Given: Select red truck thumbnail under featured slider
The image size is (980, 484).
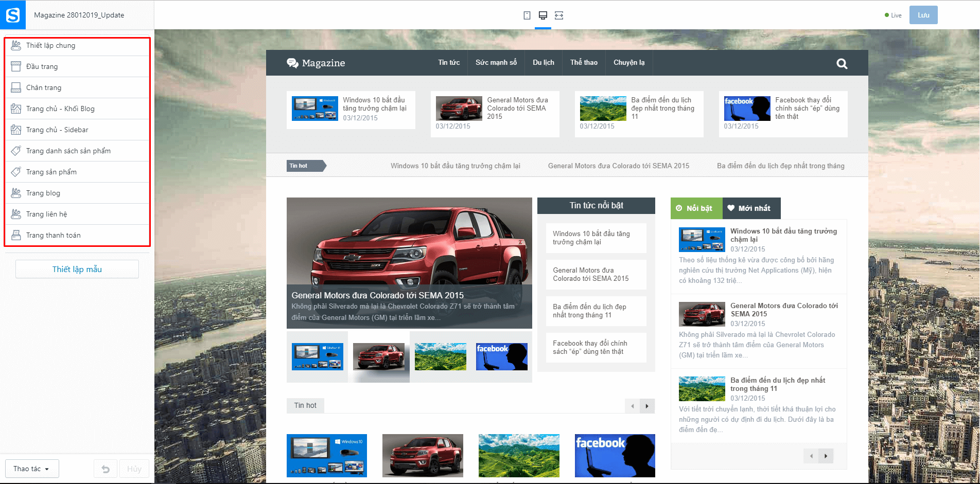Looking at the screenshot, I should 379,357.
